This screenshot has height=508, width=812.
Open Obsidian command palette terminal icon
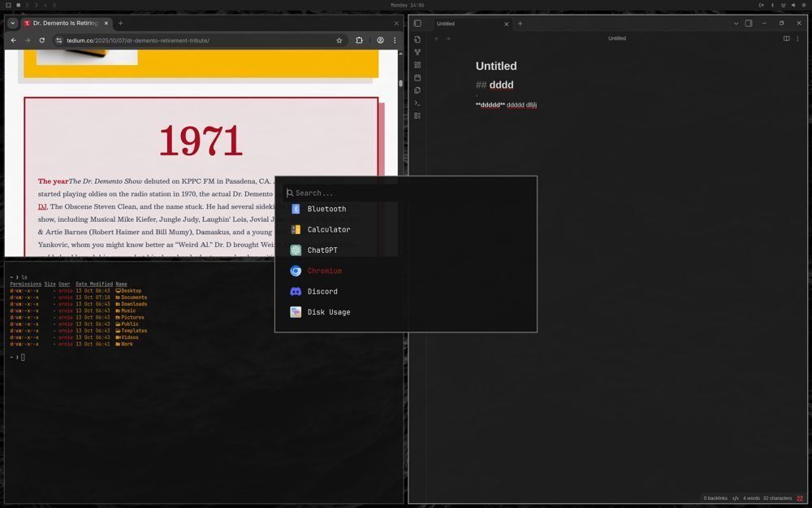tap(417, 103)
